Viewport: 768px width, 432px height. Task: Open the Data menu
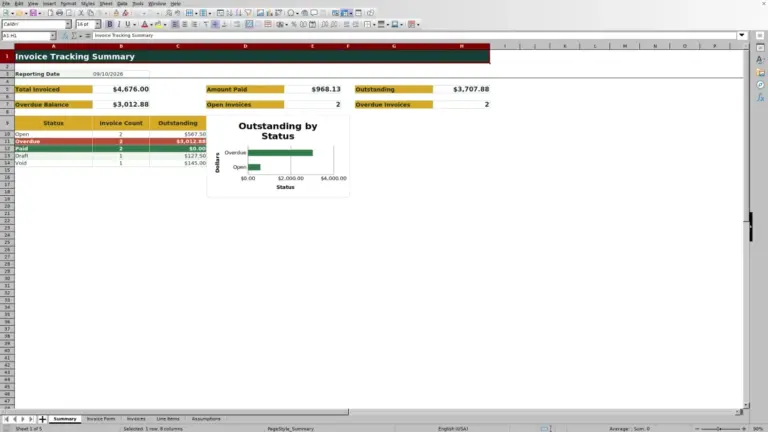pos(122,3)
